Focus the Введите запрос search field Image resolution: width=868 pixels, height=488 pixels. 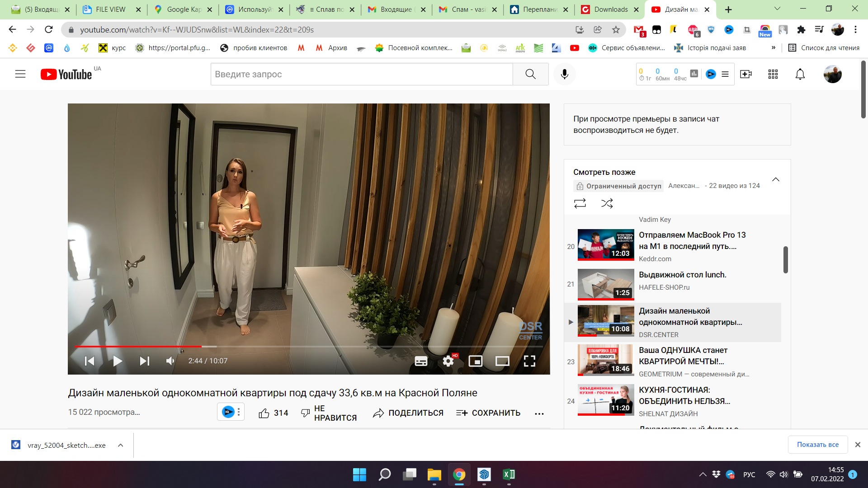tap(362, 74)
